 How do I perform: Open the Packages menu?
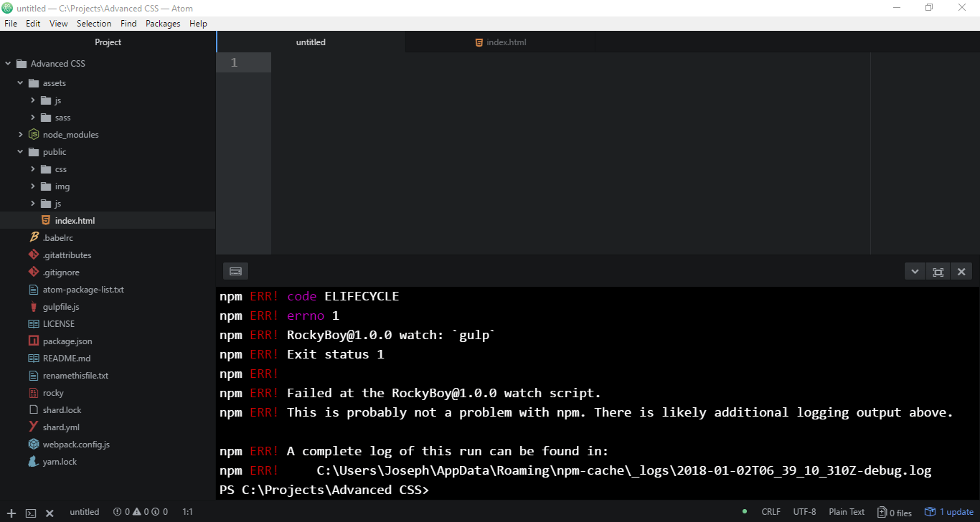pos(163,24)
